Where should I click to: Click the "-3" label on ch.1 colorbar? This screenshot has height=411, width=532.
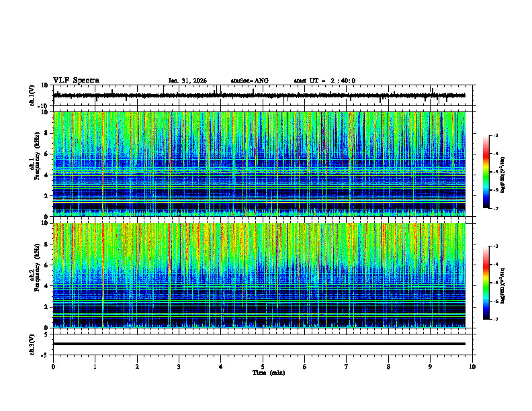click(x=496, y=135)
